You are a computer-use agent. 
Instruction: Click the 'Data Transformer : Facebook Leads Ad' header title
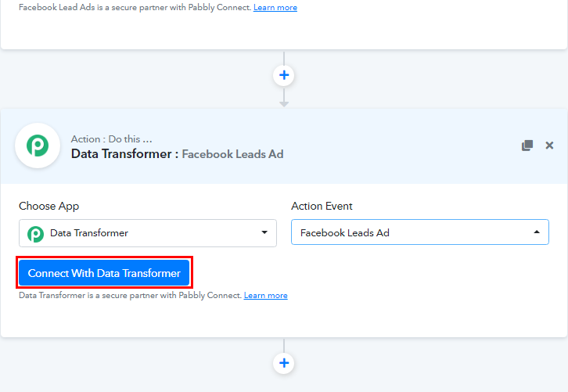click(177, 154)
